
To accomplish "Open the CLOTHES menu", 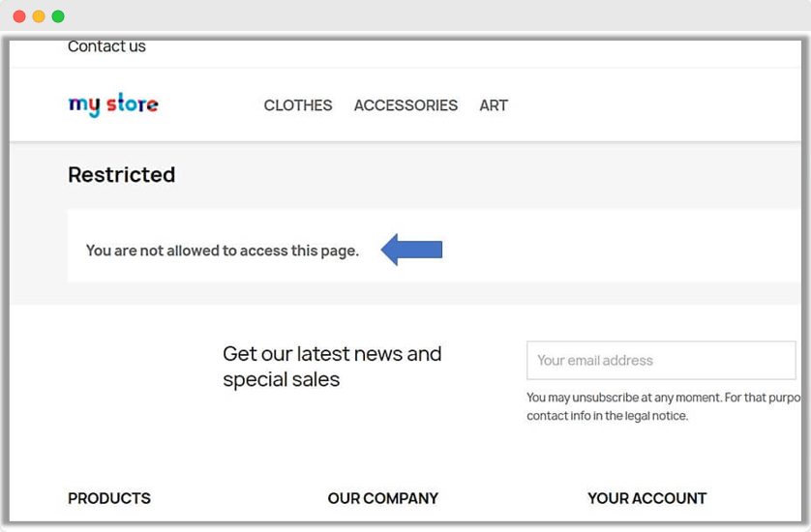I will pos(298,105).
